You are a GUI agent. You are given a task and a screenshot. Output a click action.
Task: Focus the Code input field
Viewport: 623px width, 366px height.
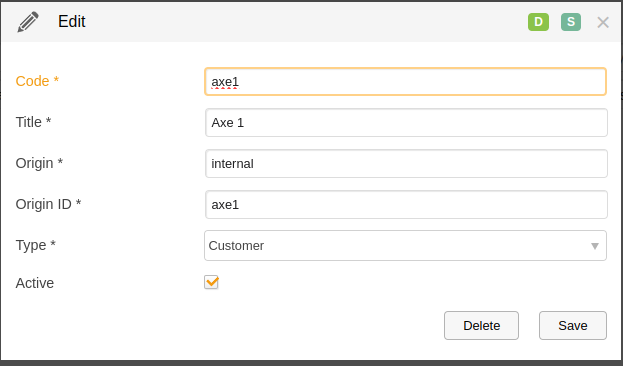click(405, 81)
